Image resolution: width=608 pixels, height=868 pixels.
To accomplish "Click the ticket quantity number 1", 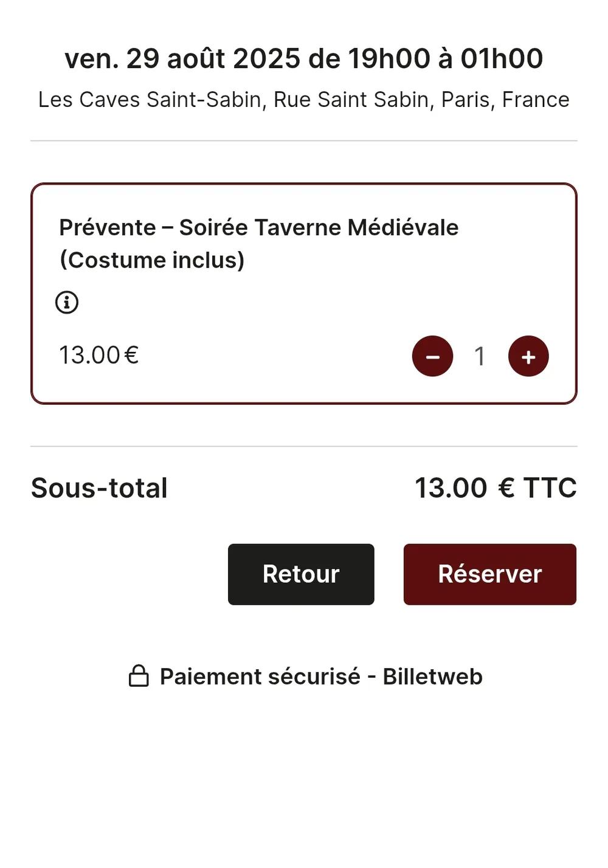I will tap(480, 356).
